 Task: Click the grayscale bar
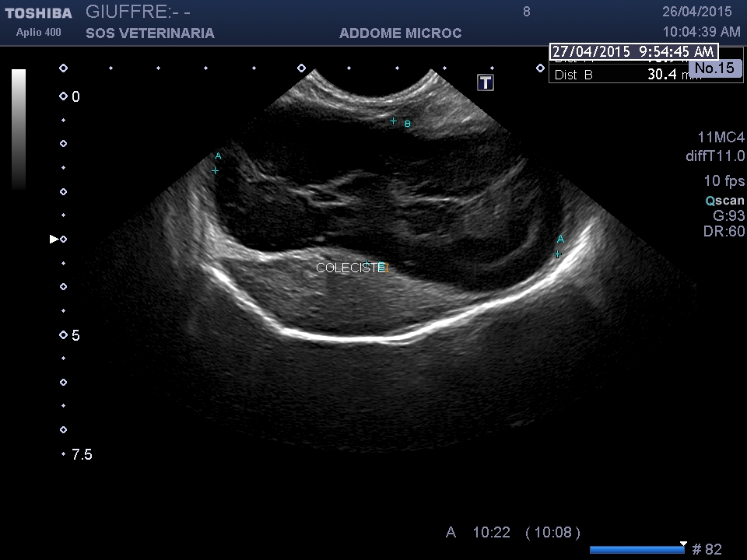[19, 129]
